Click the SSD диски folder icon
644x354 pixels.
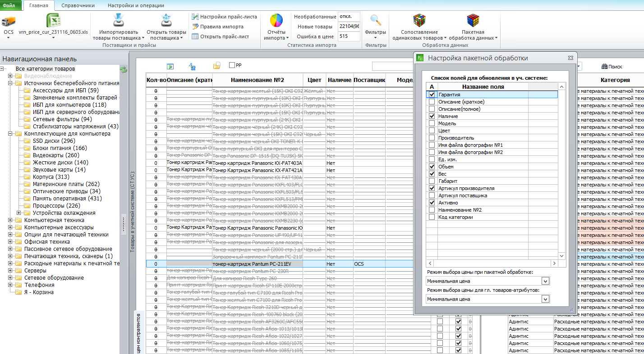(x=28, y=141)
